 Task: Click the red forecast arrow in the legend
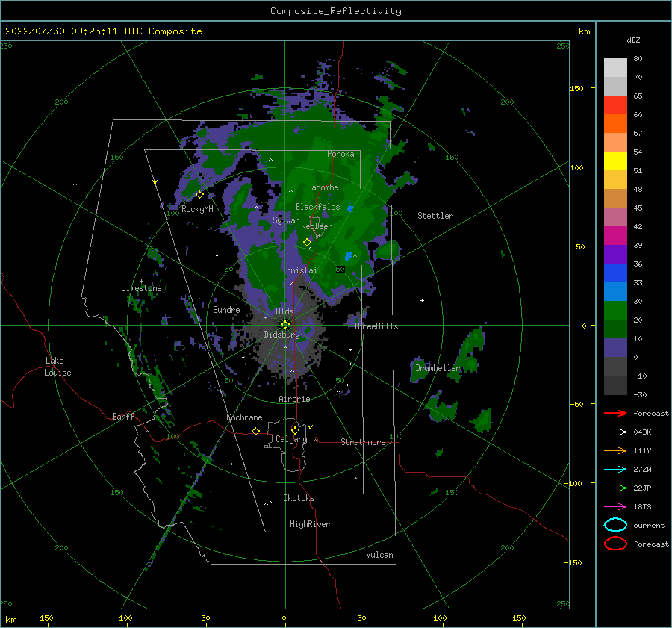[x=615, y=413]
